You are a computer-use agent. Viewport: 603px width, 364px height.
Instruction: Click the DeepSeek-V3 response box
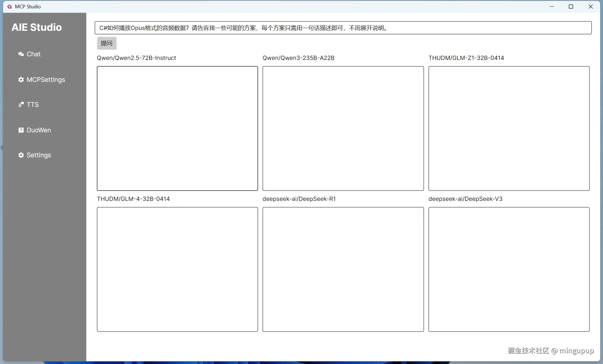click(509, 269)
